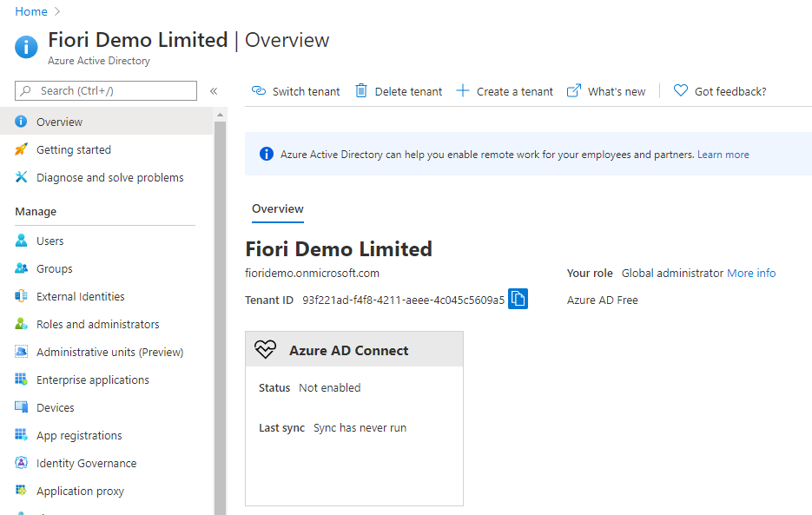This screenshot has height=515, width=812.
Task: Open Administrative units (Preview) menu item
Action: click(106, 352)
